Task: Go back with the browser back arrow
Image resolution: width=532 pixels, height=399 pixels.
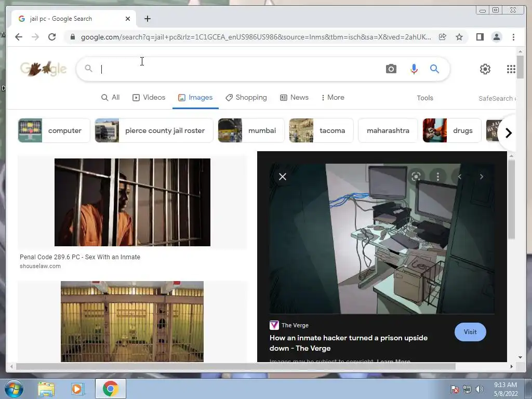Action: 19,37
